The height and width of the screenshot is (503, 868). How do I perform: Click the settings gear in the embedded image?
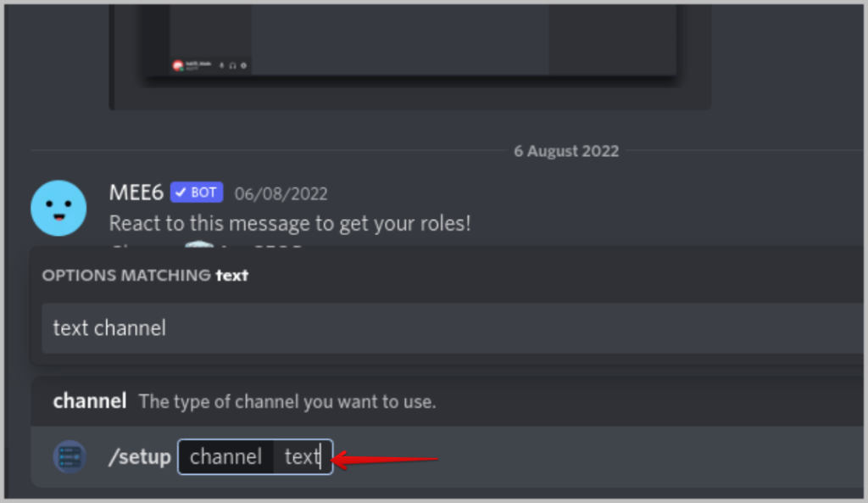pyautogui.click(x=243, y=65)
